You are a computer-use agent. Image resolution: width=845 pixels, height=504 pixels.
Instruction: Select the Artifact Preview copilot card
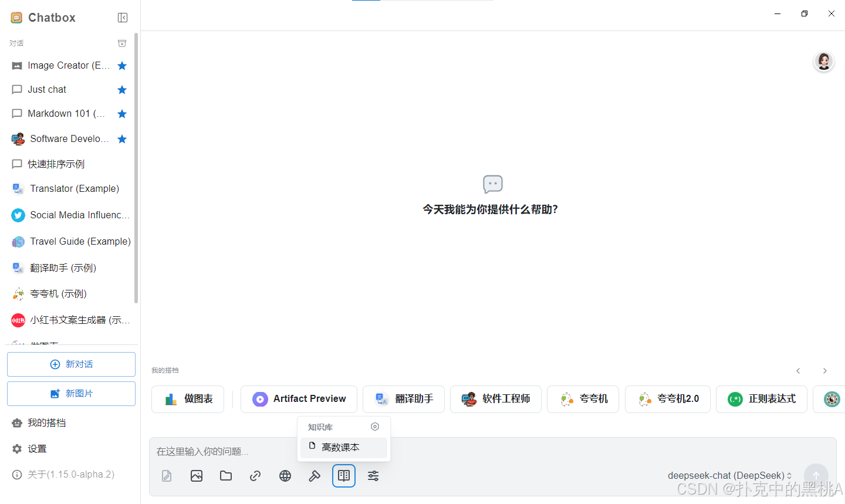coord(299,399)
